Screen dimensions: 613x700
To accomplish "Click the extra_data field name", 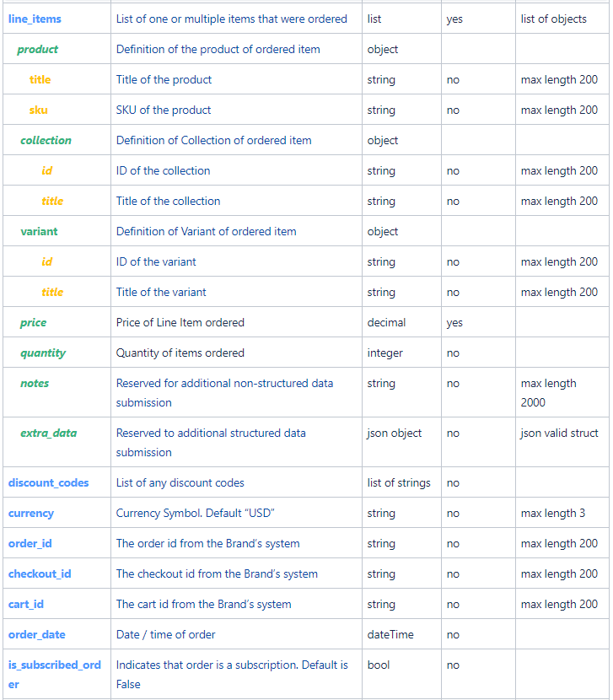I will pyautogui.click(x=48, y=433).
